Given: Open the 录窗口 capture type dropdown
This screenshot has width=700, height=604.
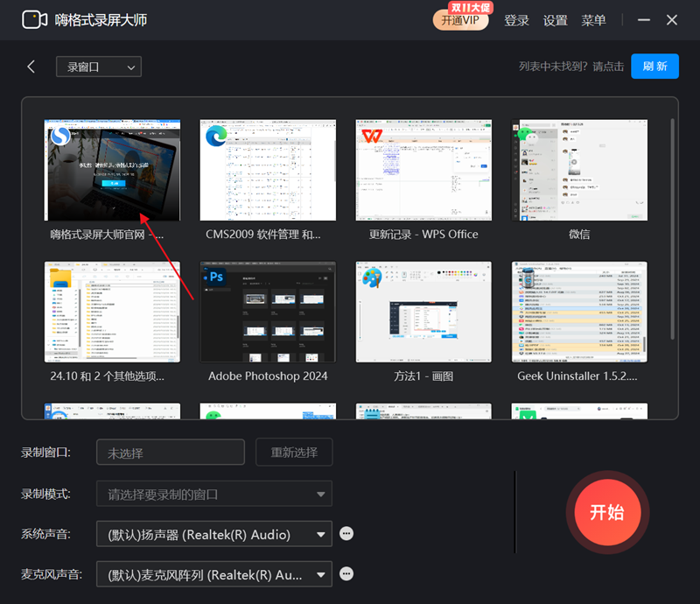Looking at the screenshot, I should pos(98,67).
